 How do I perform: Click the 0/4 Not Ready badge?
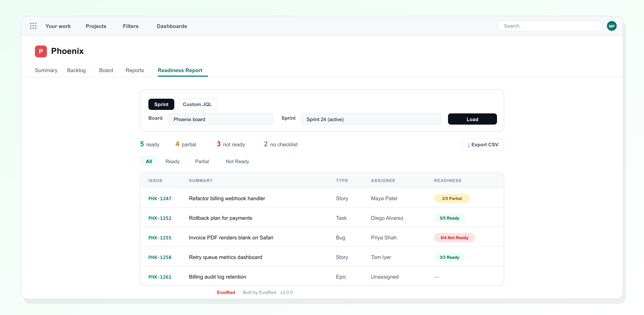454,238
